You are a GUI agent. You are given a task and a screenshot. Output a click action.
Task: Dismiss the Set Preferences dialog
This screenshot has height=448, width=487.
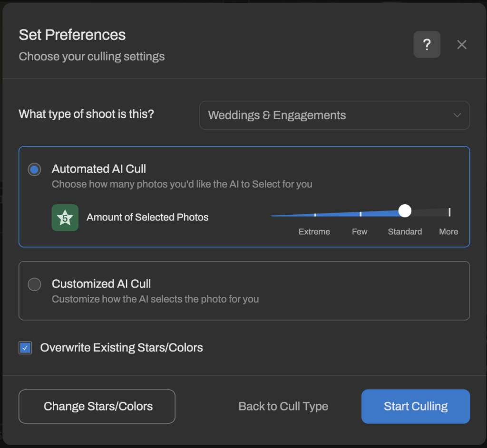click(x=461, y=44)
